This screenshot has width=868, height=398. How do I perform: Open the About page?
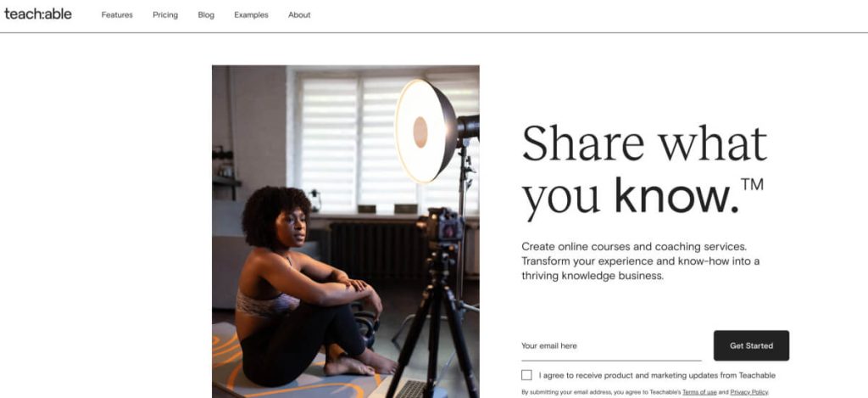(x=299, y=15)
